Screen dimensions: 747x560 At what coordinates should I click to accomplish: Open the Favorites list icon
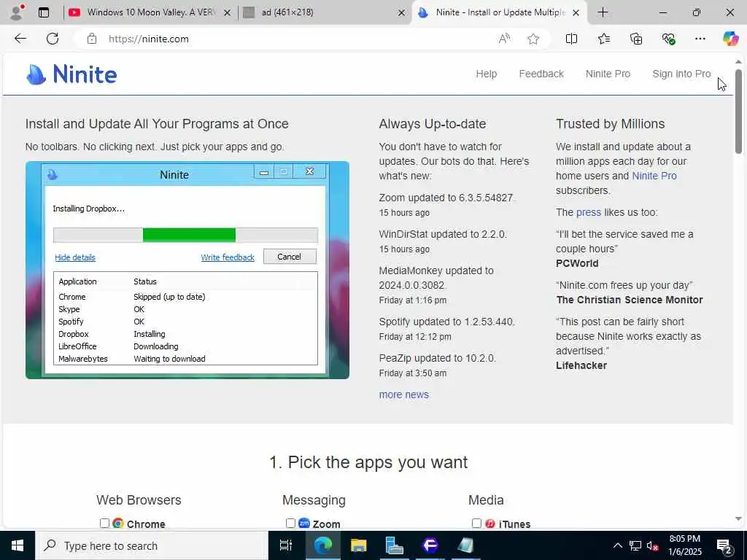603,39
